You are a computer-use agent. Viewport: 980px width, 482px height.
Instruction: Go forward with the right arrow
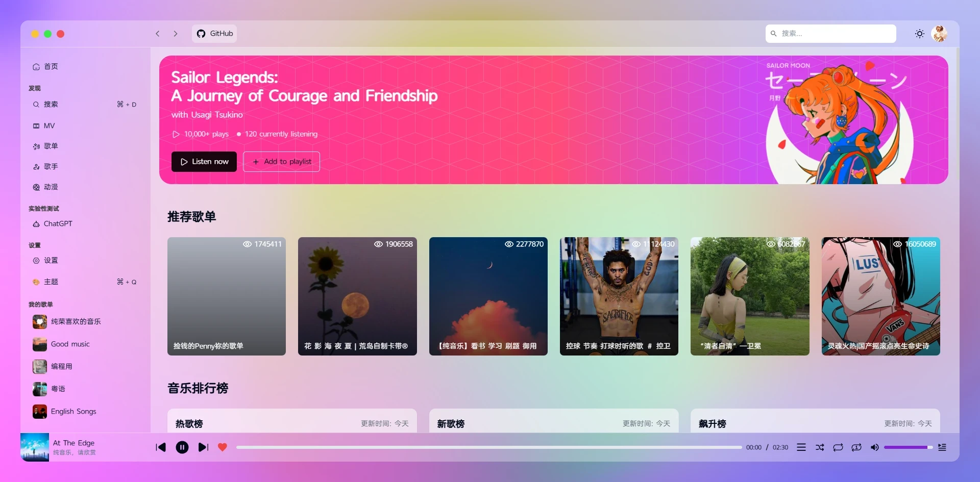click(x=176, y=34)
